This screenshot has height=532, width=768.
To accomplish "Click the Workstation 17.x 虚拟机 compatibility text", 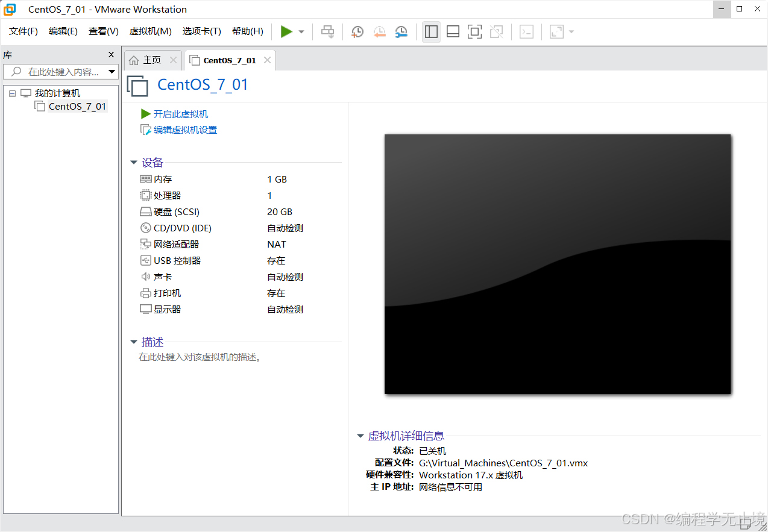I will tap(471, 475).
